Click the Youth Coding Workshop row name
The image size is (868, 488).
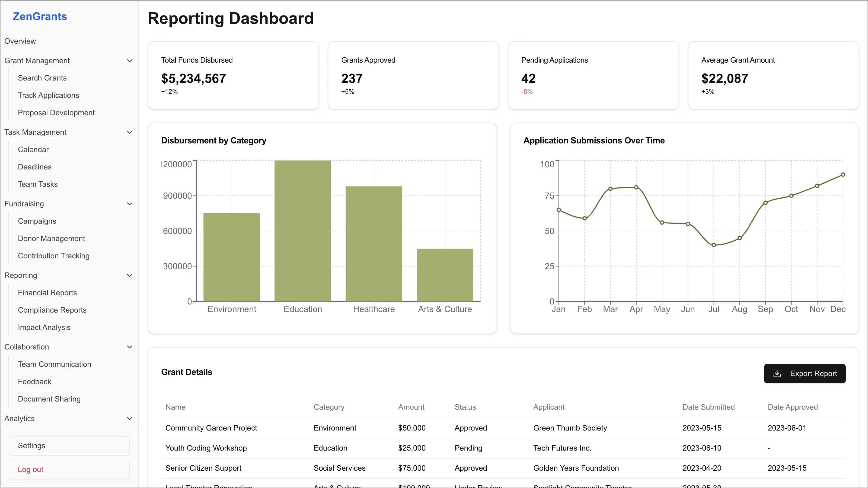(x=206, y=448)
